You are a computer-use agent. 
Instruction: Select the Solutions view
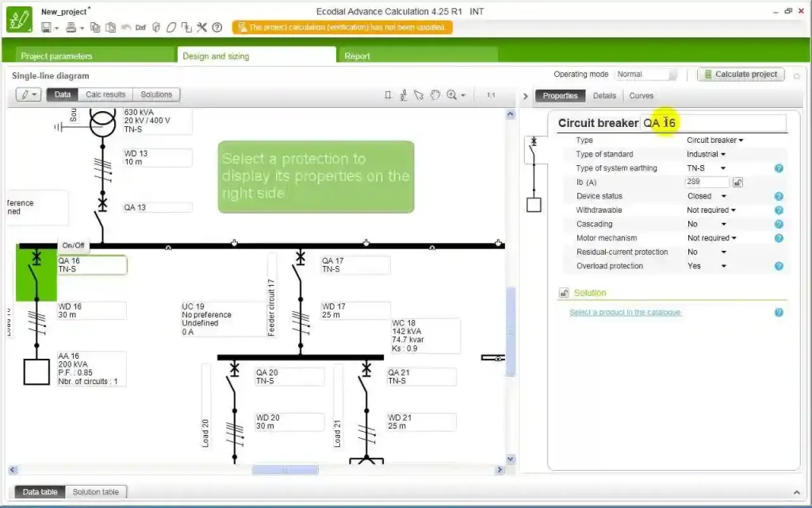coord(156,94)
